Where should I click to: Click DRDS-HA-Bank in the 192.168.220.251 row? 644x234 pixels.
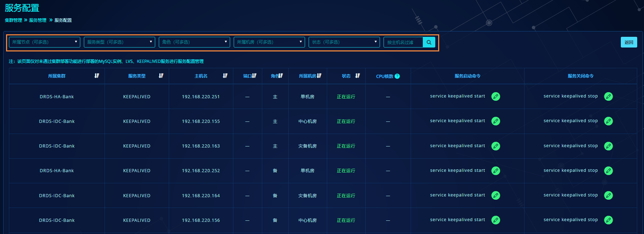[x=57, y=97]
